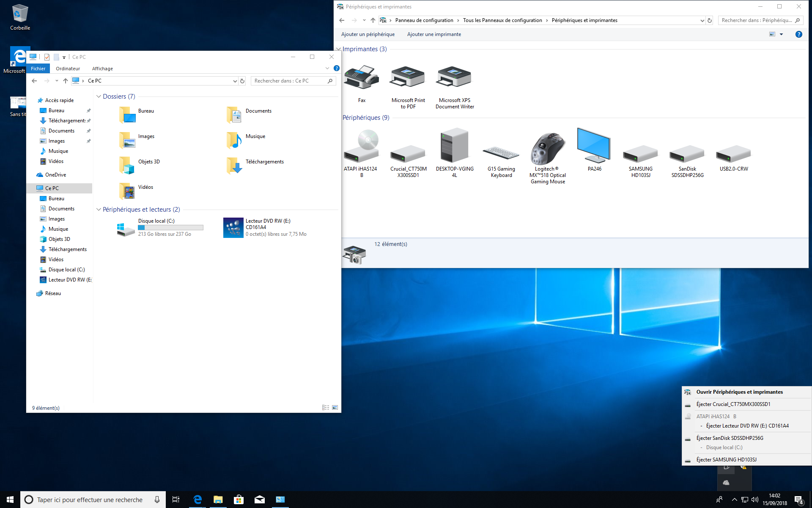Collapse the Dossiers (7) section
The image size is (812, 508).
(x=99, y=97)
